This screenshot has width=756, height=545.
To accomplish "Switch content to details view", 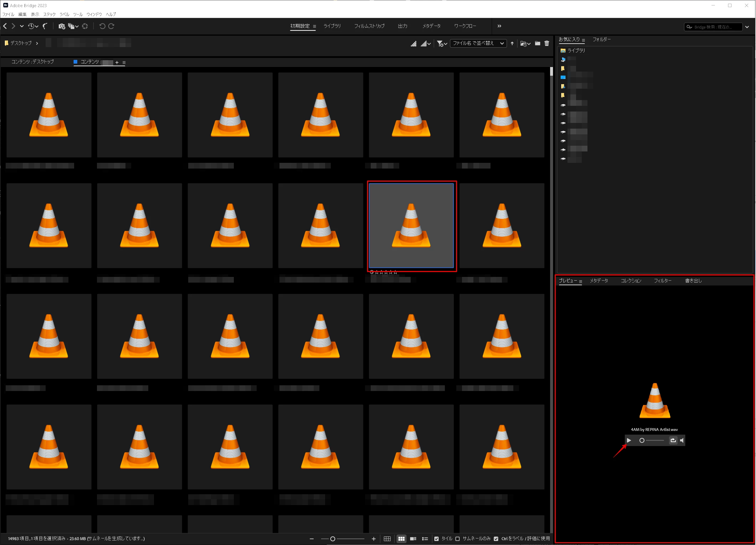I will (x=413, y=539).
